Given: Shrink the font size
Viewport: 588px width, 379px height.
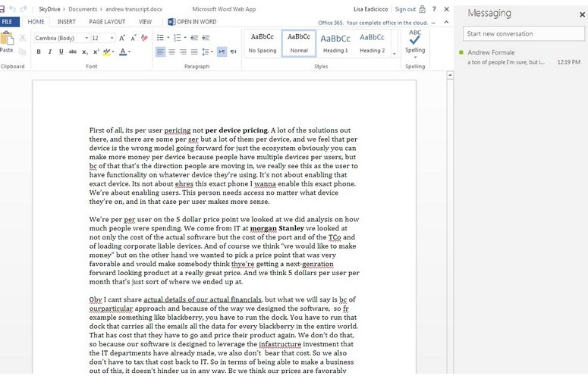Looking at the screenshot, I should 134,38.
